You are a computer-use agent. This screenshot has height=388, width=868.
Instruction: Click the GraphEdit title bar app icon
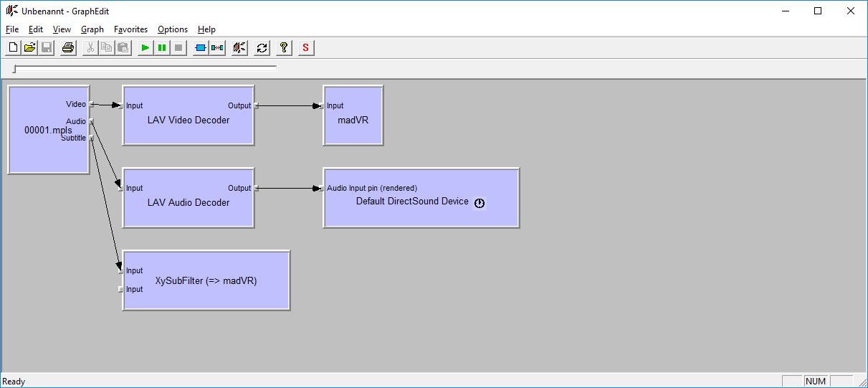click(x=11, y=11)
